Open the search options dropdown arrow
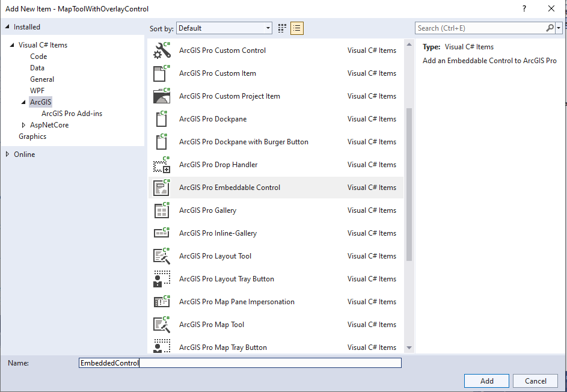The width and height of the screenshot is (567, 392). (x=559, y=28)
